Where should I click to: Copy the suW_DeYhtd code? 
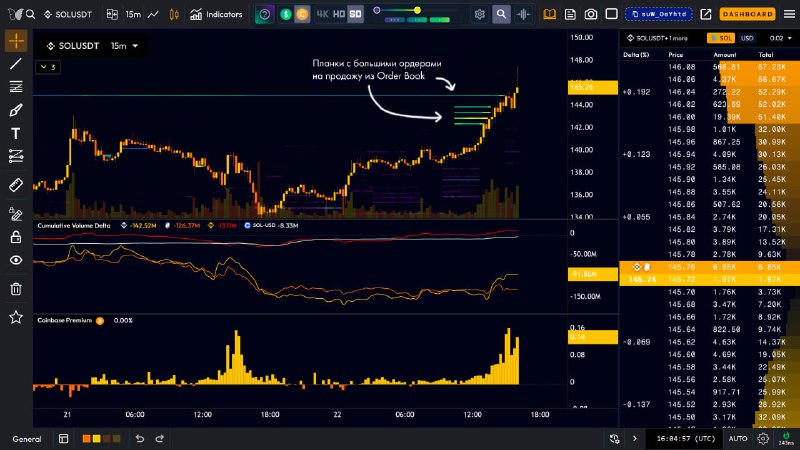click(x=659, y=14)
